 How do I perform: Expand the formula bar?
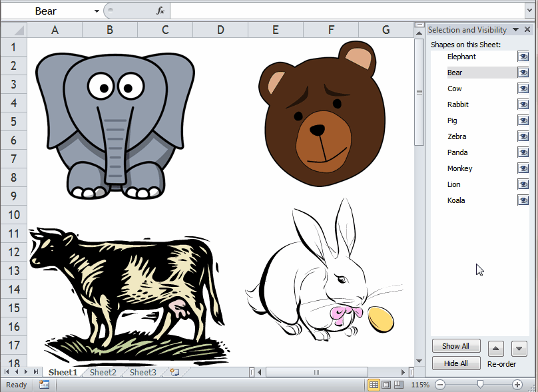(x=530, y=11)
